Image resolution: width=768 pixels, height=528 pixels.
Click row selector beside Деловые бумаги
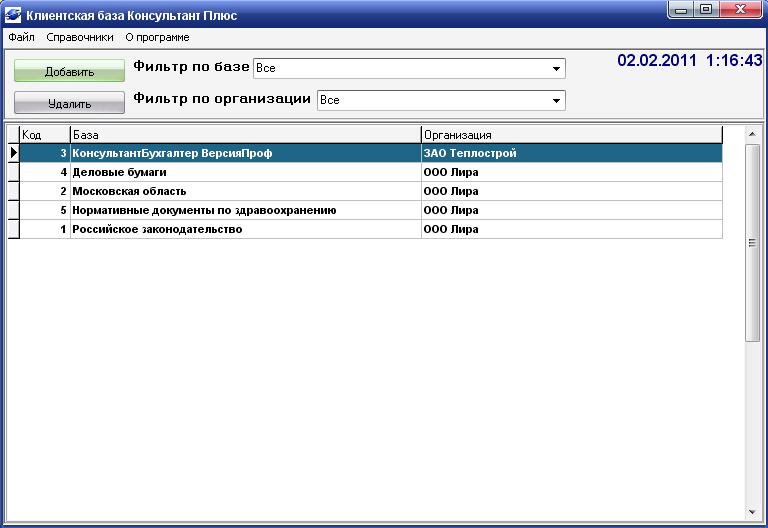(14, 172)
